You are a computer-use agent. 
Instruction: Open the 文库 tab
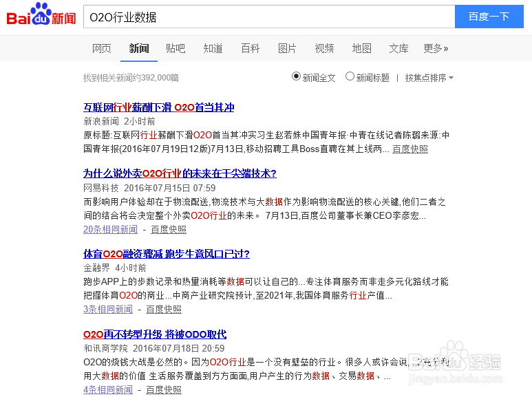[398, 49]
